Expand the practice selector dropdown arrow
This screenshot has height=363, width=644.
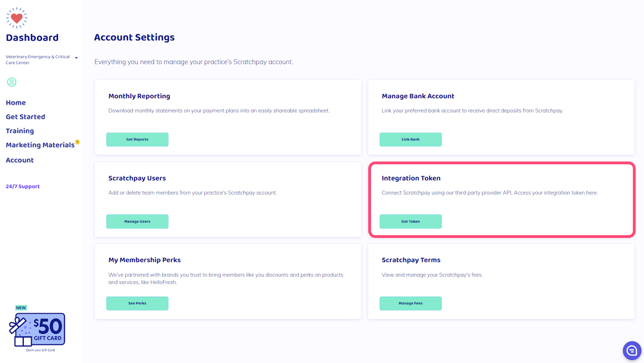click(x=76, y=58)
